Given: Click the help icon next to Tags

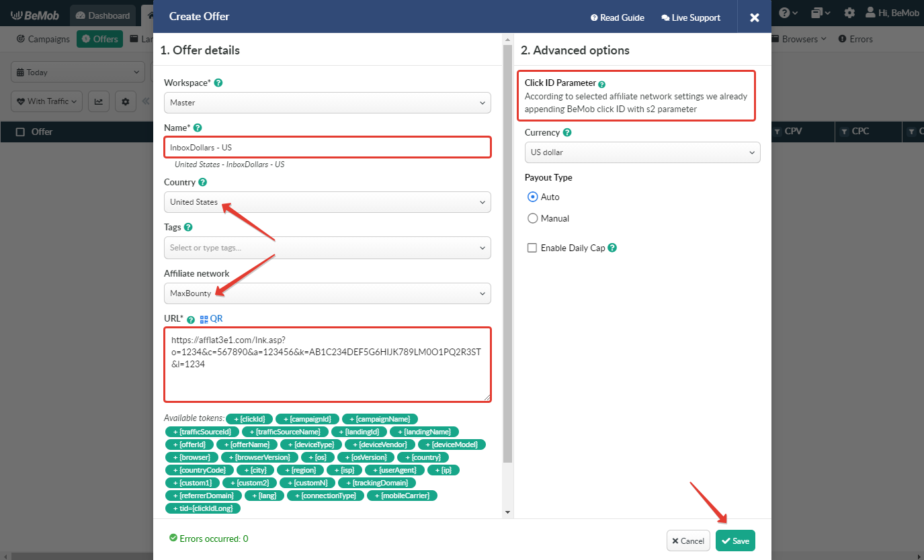Looking at the screenshot, I should (188, 227).
